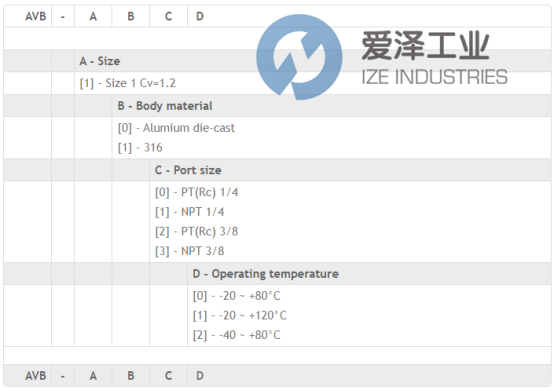Choose [2] PT(Rc) 3/8 port size
Screen dimensions: 554x391
pyautogui.click(x=196, y=232)
